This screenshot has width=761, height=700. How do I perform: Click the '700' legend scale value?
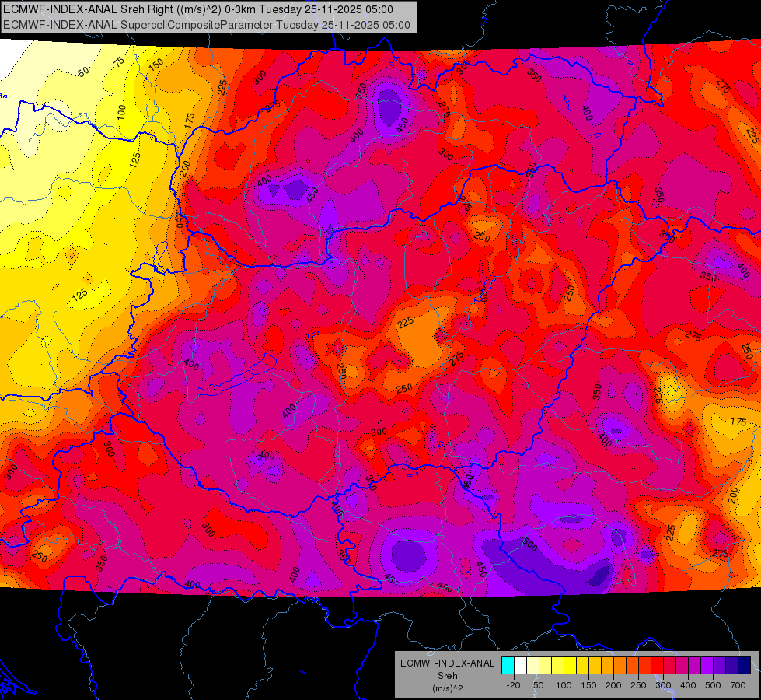pyautogui.click(x=738, y=685)
